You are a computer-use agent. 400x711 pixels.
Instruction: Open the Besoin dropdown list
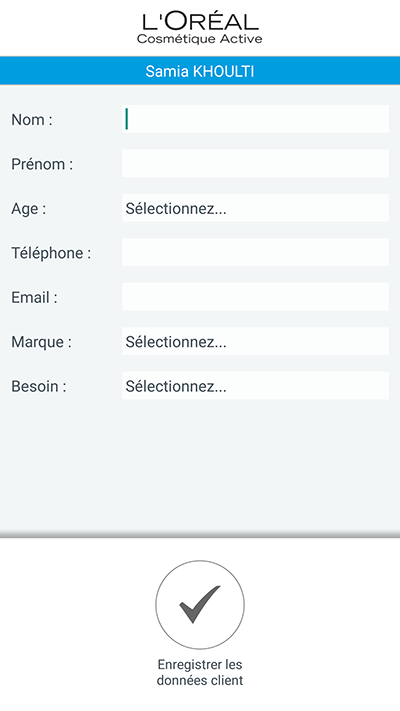coord(255,385)
